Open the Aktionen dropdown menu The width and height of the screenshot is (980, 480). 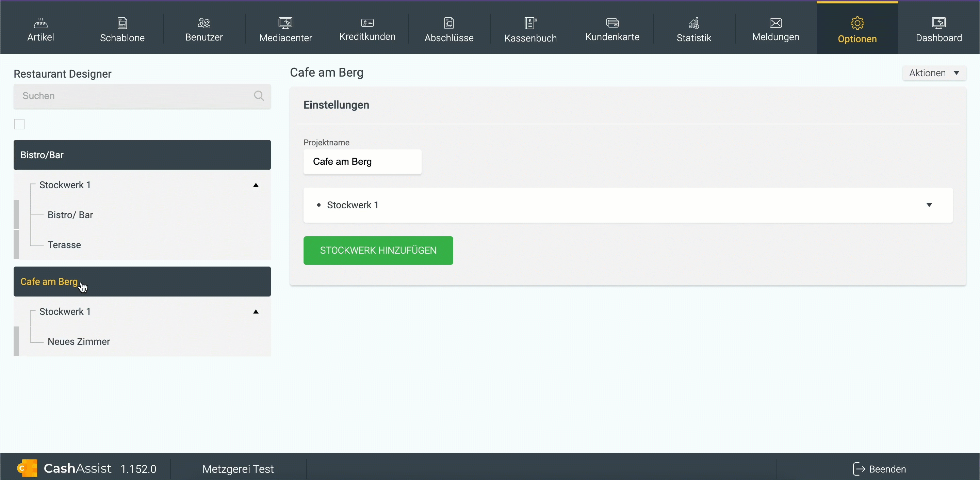point(934,73)
